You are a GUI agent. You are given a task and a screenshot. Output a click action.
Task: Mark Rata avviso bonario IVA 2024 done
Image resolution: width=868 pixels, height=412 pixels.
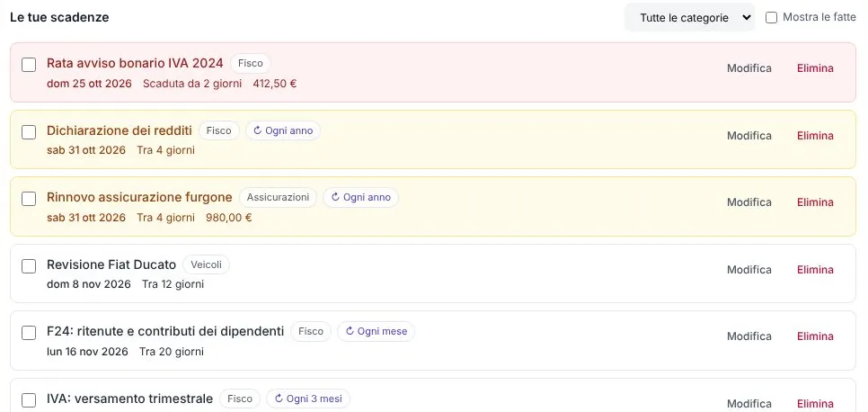click(29, 65)
